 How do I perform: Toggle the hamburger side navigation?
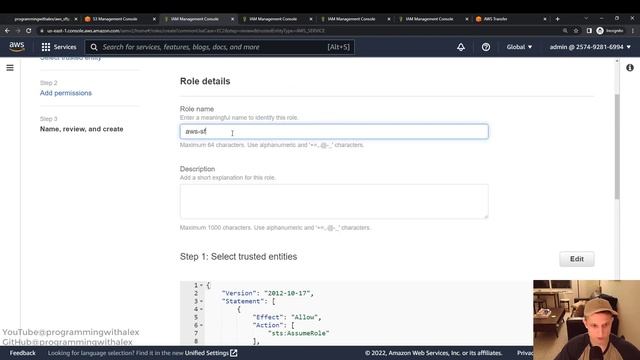coord(10,68)
